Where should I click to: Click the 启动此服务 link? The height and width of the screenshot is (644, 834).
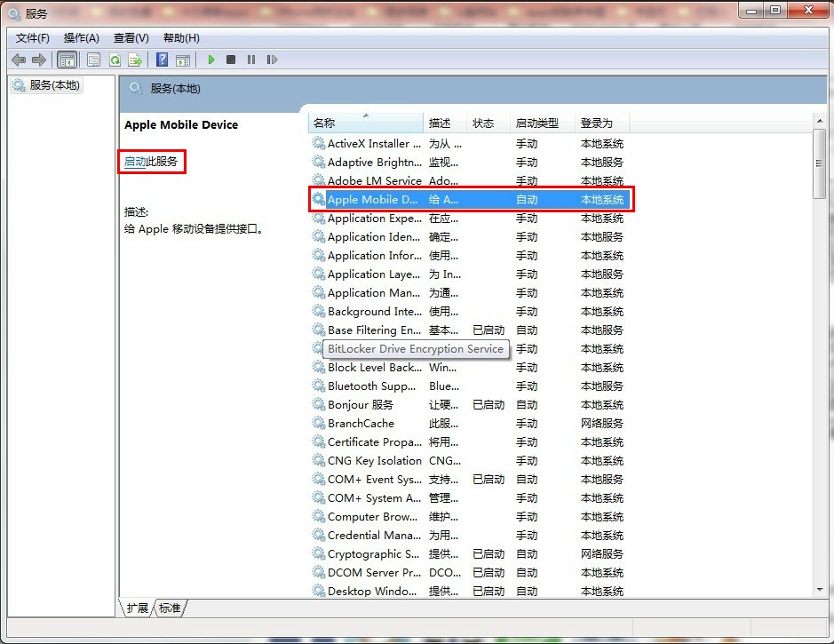(x=152, y=162)
